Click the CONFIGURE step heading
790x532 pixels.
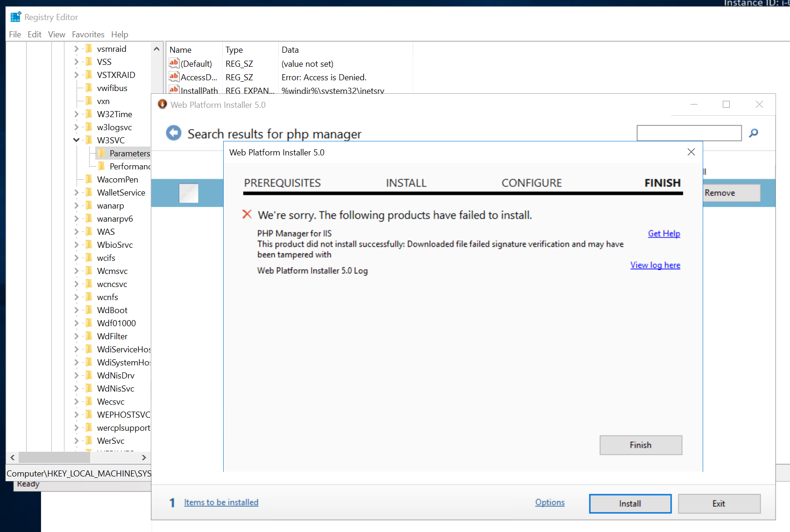[532, 183]
